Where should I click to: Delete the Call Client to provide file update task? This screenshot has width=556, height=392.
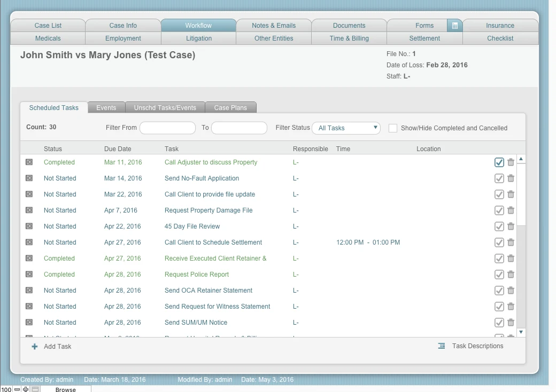pyautogui.click(x=511, y=194)
